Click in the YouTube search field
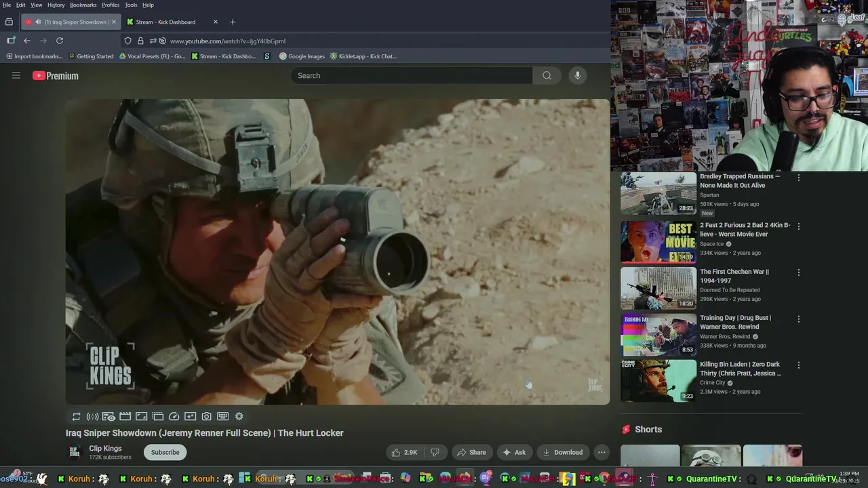Image resolution: width=868 pixels, height=488 pixels. pyautogui.click(x=412, y=76)
